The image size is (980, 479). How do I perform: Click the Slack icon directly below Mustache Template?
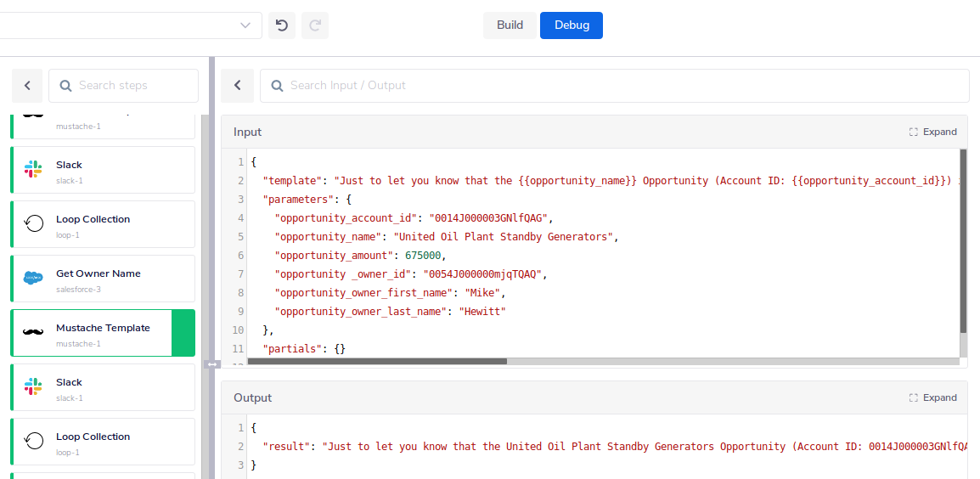(x=33, y=387)
